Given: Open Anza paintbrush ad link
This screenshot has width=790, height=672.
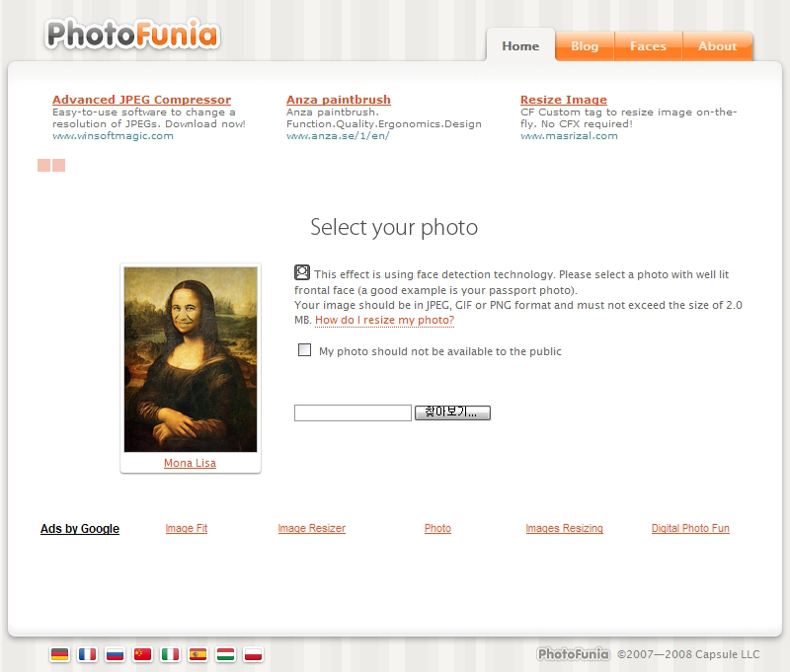Looking at the screenshot, I should pos(339,100).
